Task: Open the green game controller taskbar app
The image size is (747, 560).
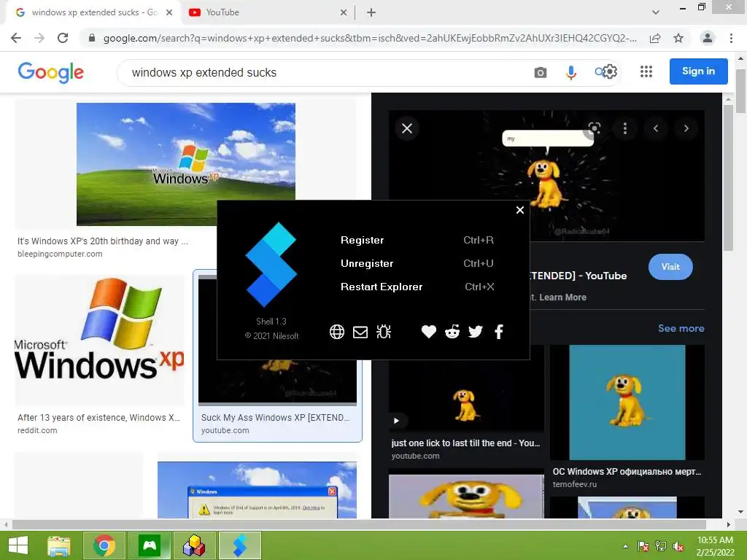Action: pos(150,545)
